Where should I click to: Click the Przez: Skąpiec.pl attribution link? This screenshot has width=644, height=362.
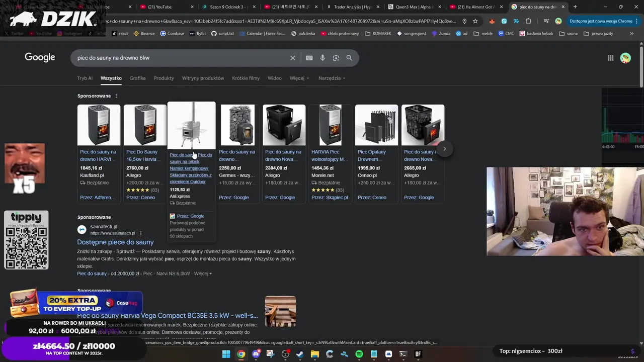point(330,198)
